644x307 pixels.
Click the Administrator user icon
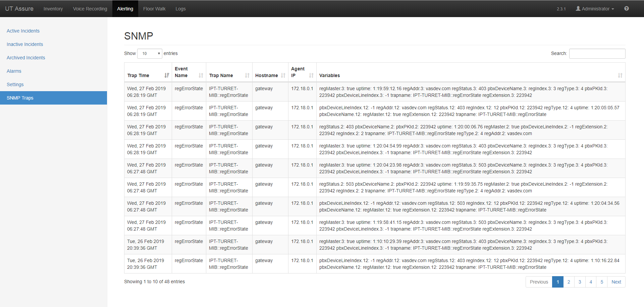coord(578,8)
